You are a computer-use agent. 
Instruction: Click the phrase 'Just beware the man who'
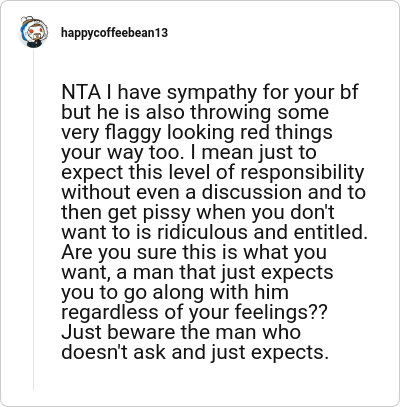coord(181,332)
